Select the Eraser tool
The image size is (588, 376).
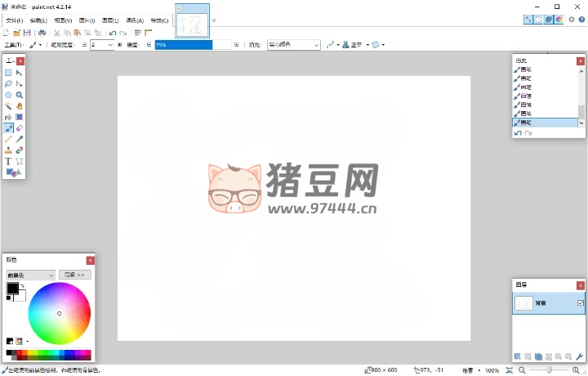coord(20,128)
